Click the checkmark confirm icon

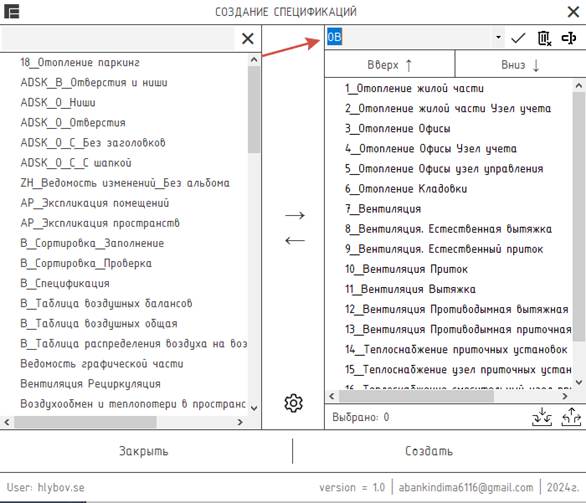click(x=518, y=38)
